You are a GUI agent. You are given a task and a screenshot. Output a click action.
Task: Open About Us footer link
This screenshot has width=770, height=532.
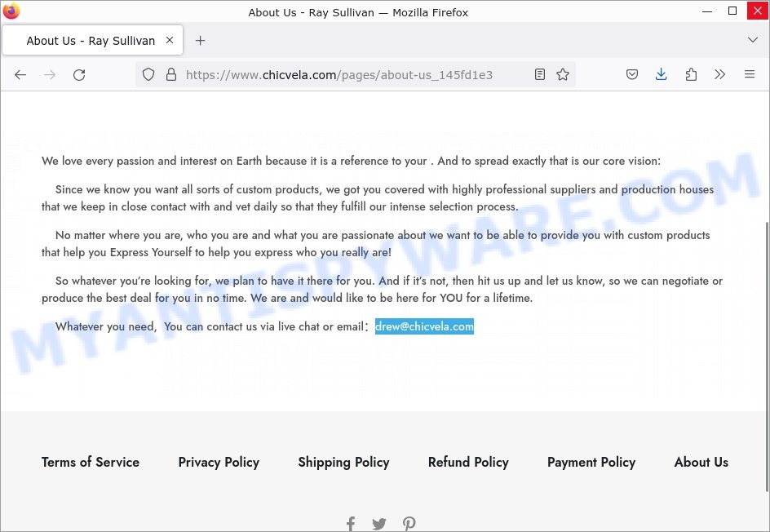pos(701,463)
